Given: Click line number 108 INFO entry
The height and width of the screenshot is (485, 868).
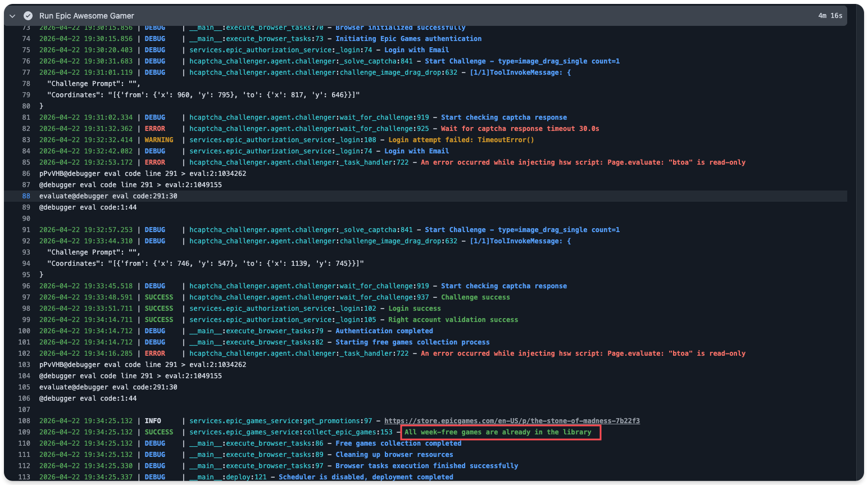Looking at the screenshot, I should click(24, 421).
